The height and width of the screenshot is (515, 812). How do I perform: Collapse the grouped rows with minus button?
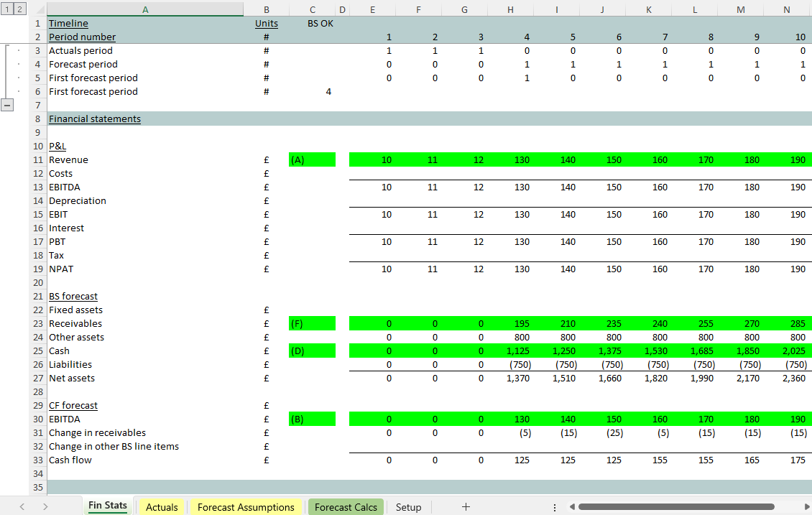[7, 105]
